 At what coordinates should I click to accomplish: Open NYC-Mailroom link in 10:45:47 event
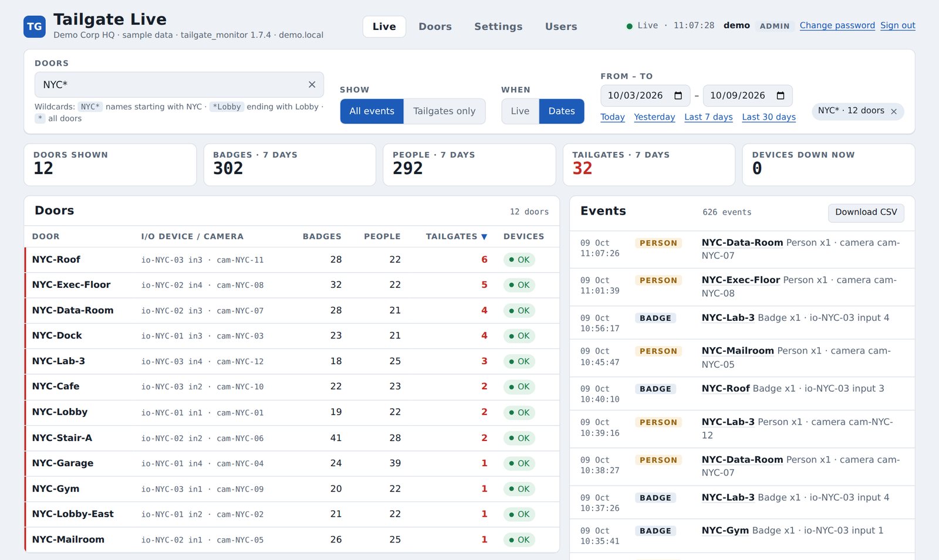[x=738, y=351]
